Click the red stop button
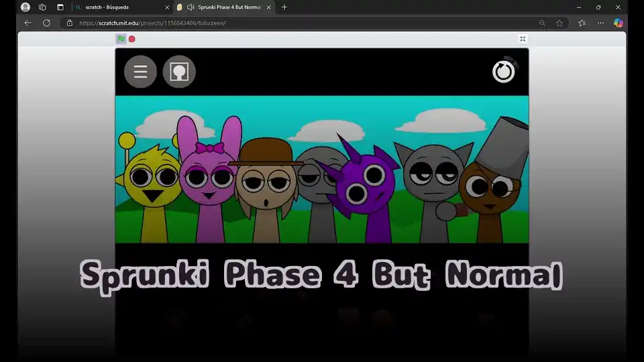644x362 pixels. (x=132, y=39)
